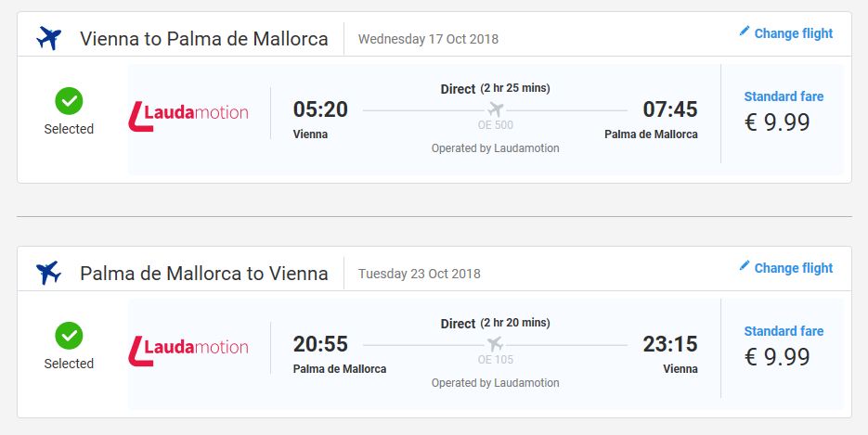Viewport: 868px width, 435px height.
Task: Click gray plane icon above OE 105
Action: tap(496, 344)
